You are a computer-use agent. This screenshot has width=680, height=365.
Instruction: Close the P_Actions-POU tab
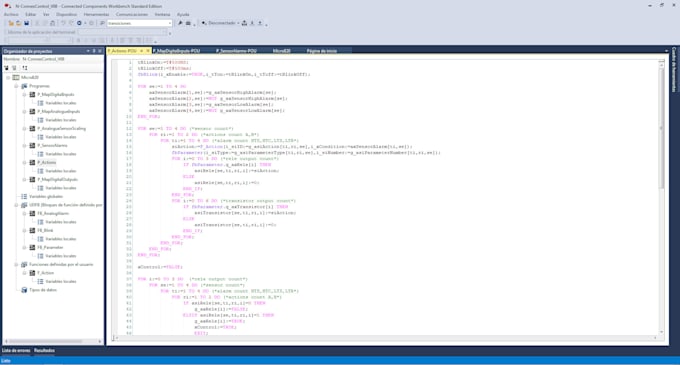coord(148,51)
